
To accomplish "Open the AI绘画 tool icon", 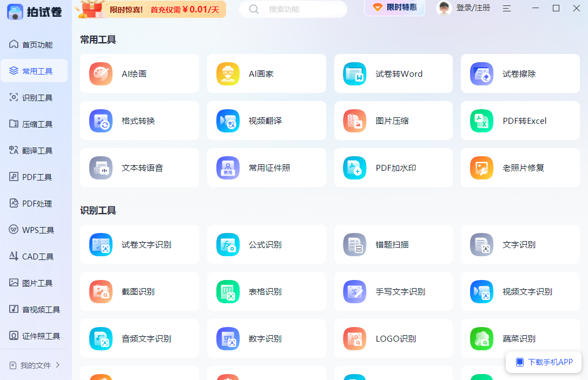I will [x=101, y=74].
